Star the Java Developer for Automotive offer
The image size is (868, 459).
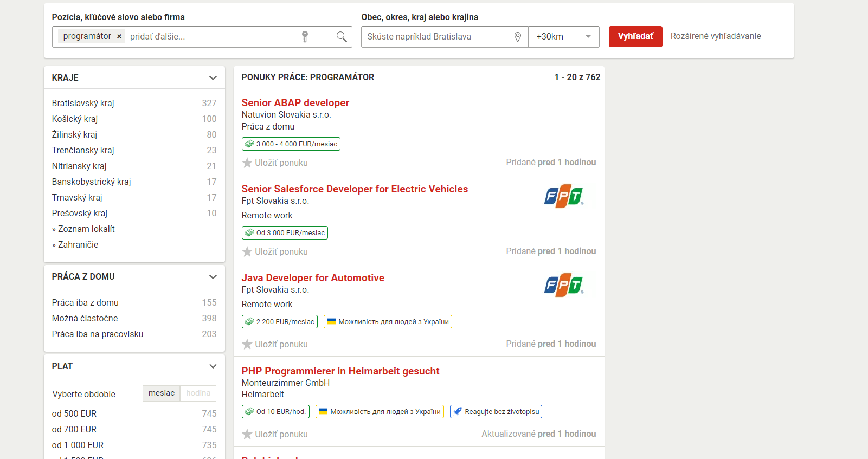point(247,344)
